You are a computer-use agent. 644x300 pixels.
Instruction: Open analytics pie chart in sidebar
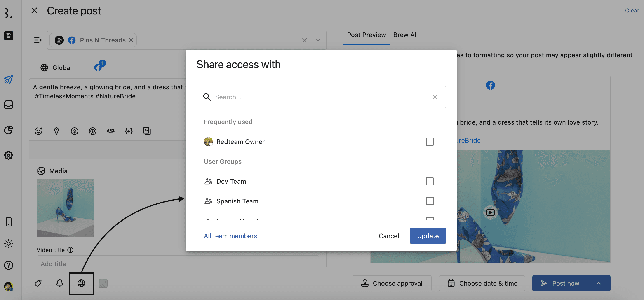pos(9,130)
